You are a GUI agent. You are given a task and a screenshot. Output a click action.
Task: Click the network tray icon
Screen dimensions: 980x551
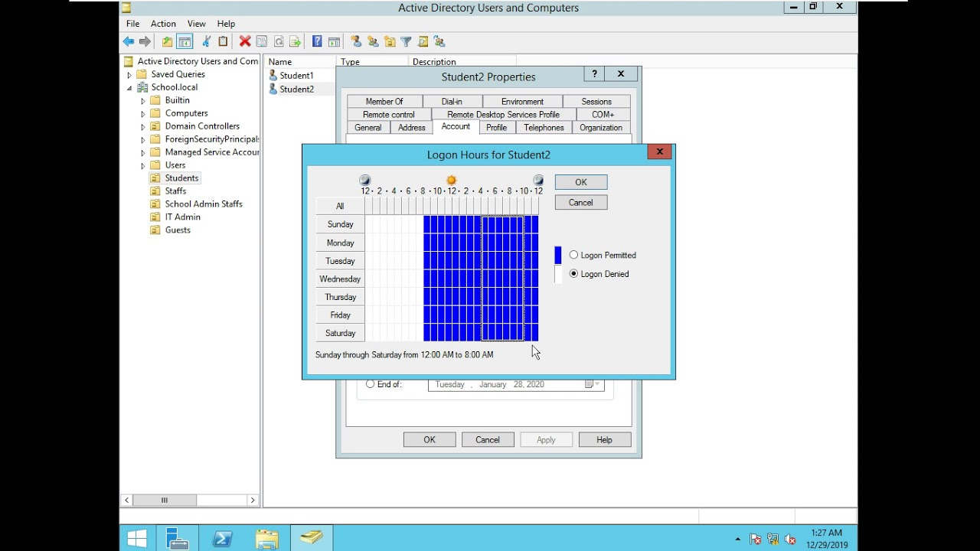click(x=773, y=539)
